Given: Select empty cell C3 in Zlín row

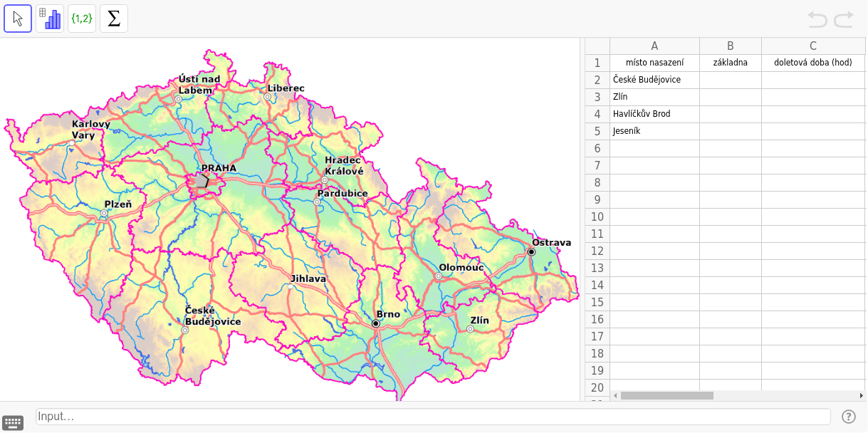Looking at the screenshot, I should (x=812, y=97).
